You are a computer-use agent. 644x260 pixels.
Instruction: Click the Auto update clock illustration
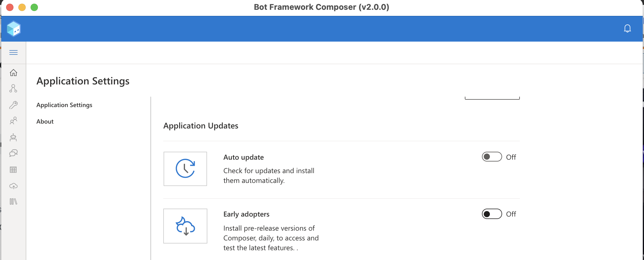click(x=185, y=169)
